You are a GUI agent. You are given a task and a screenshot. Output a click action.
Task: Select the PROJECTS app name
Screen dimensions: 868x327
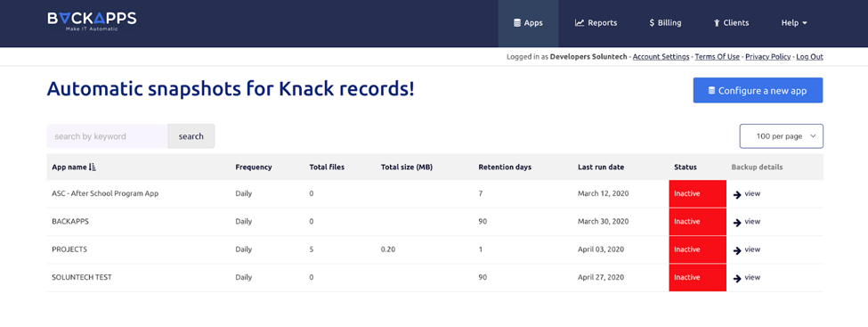coord(69,250)
